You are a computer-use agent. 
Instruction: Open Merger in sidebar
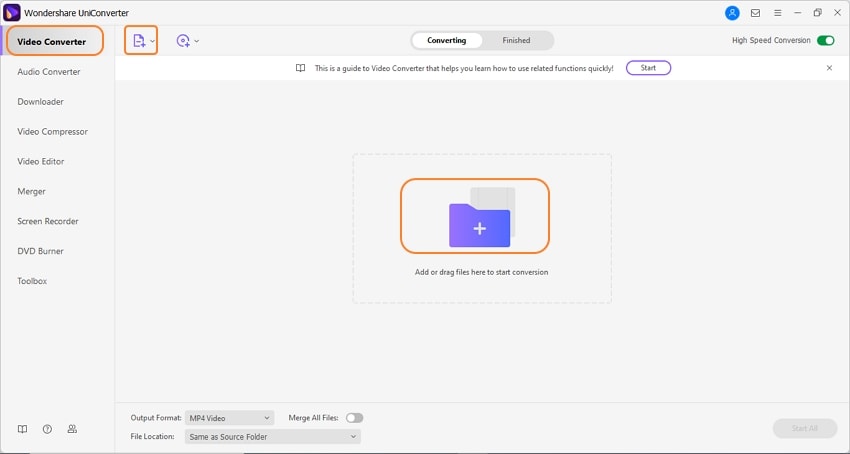(x=31, y=191)
